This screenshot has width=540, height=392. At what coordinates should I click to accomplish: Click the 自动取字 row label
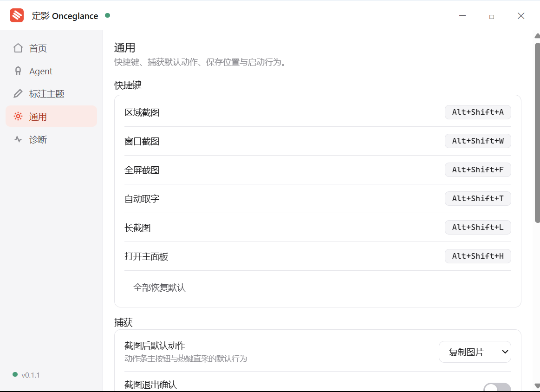[x=142, y=199]
